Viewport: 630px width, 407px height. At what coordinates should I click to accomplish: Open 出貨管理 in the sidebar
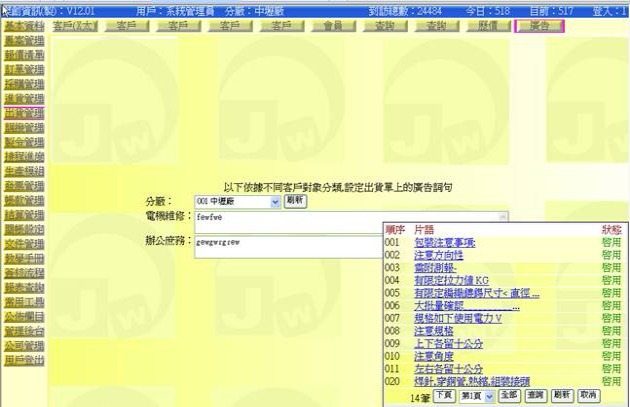24,113
